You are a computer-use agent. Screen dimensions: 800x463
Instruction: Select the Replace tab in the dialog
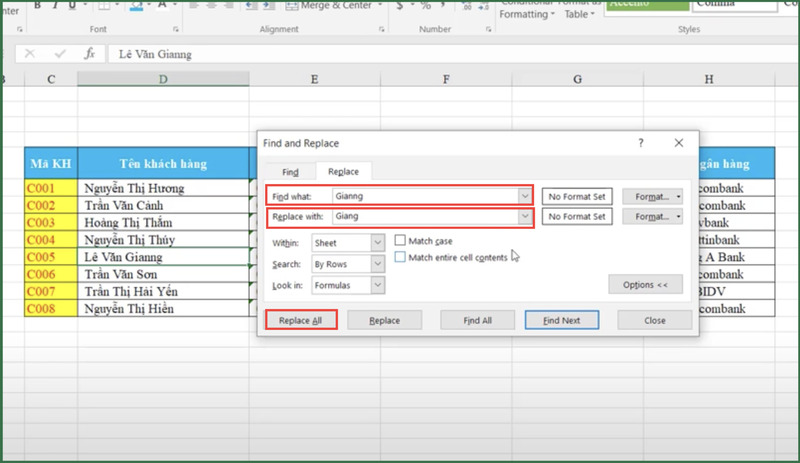pyautogui.click(x=343, y=172)
